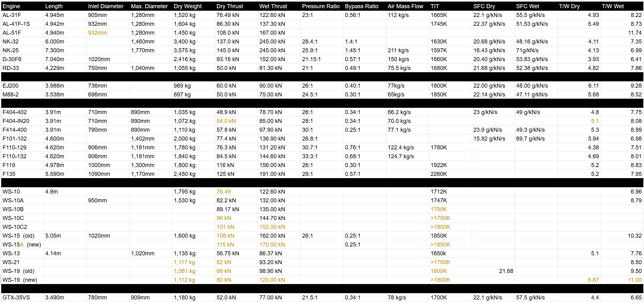Select the WS-10A inlet diameter 950mm cell
The height and width of the screenshot is (302, 644).
[97, 200]
